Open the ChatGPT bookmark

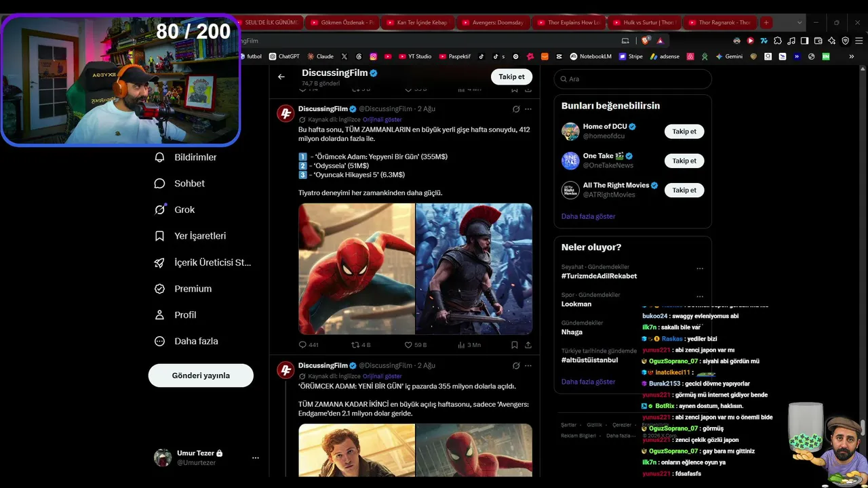coord(284,57)
